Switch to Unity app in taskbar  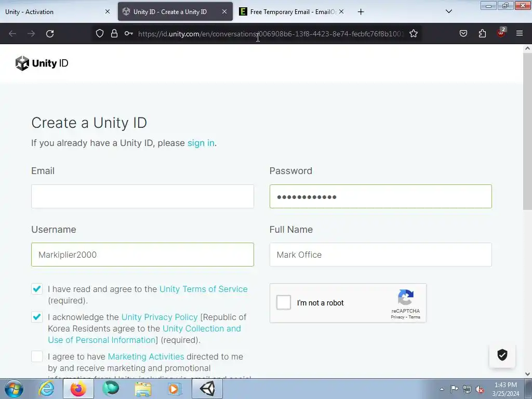coord(207,389)
